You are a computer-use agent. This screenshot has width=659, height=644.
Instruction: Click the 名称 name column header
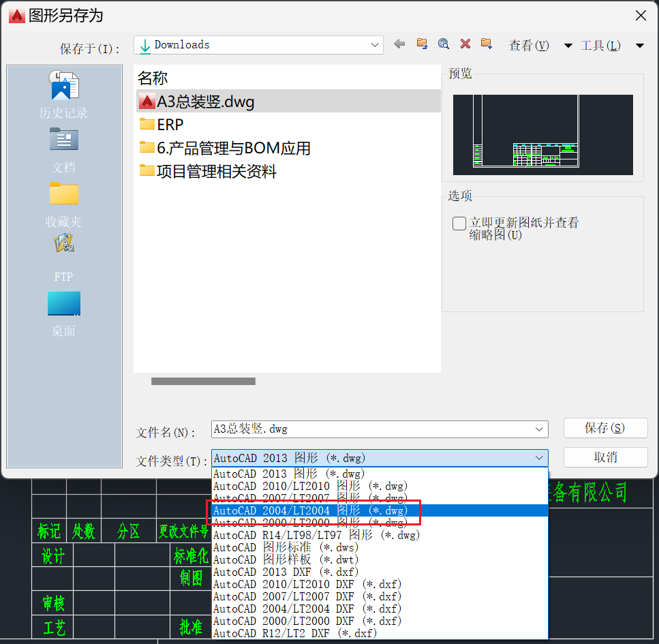(x=153, y=78)
